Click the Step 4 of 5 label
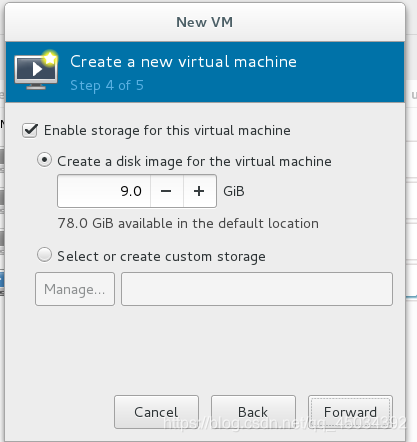Screen dimensions: 417x442 pyautogui.click(x=107, y=85)
